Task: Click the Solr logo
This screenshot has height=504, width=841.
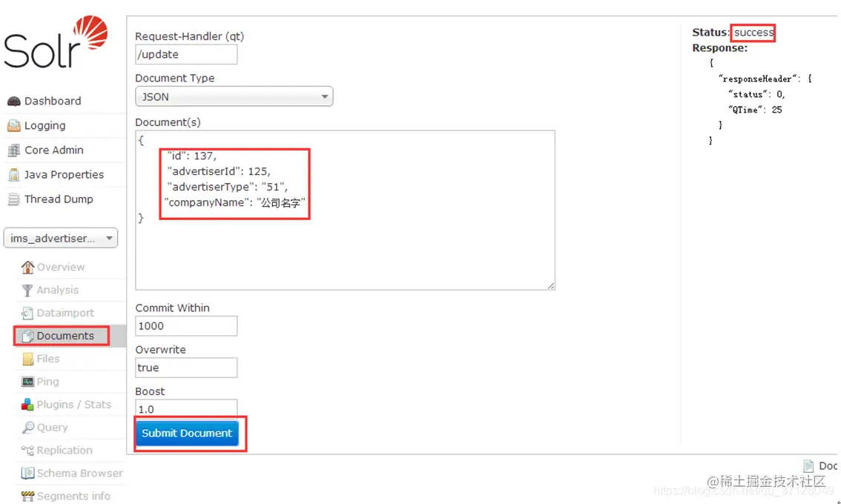Action: (56, 42)
